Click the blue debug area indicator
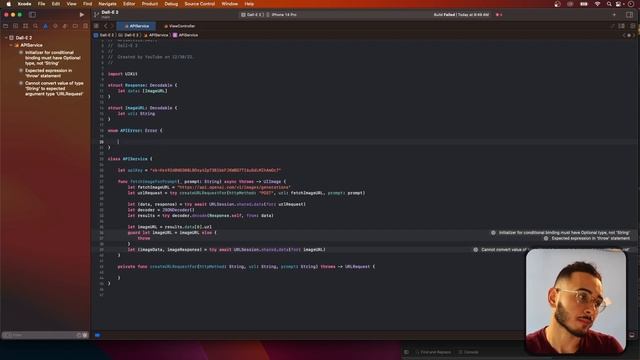 98,335
